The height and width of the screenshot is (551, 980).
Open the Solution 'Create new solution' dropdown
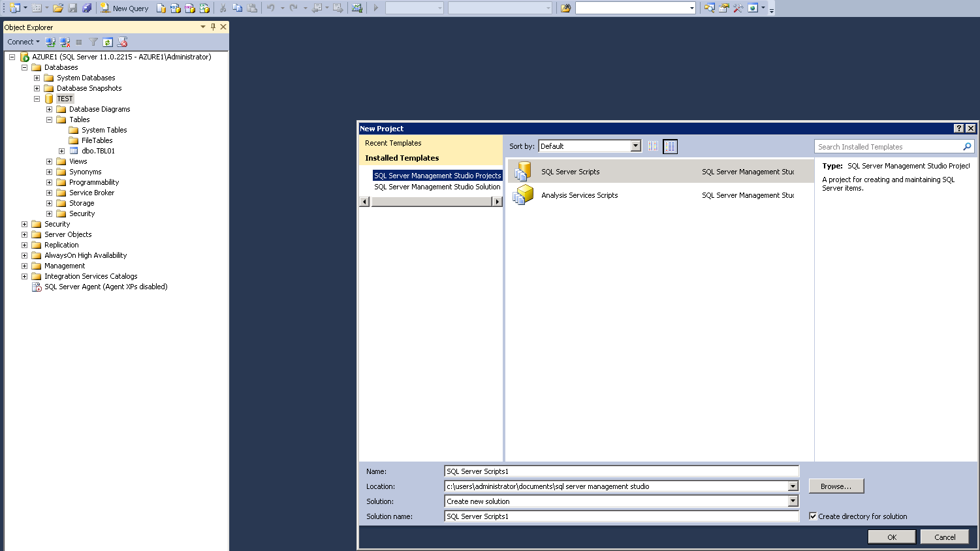point(793,501)
